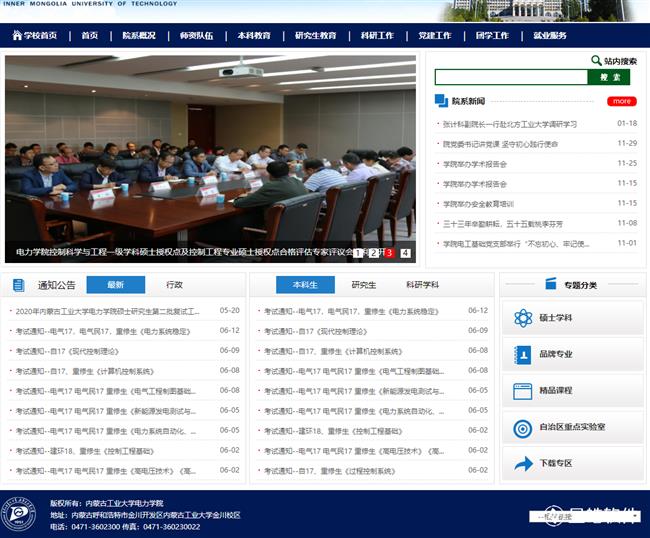Click the 院系新闻 chat bubble icon
This screenshot has height=538, width=650.
(x=442, y=101)
